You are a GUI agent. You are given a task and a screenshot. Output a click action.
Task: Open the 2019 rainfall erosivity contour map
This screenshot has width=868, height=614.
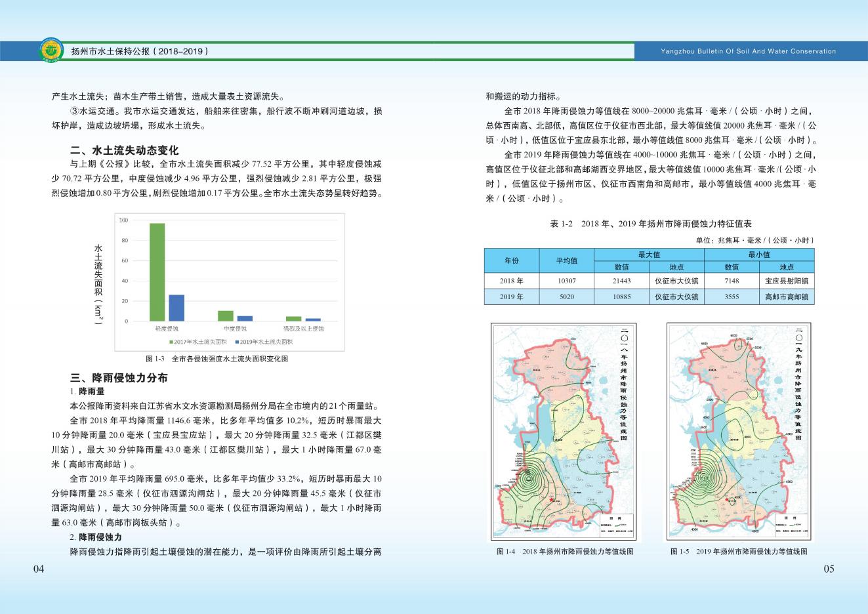tap(739, 431)
